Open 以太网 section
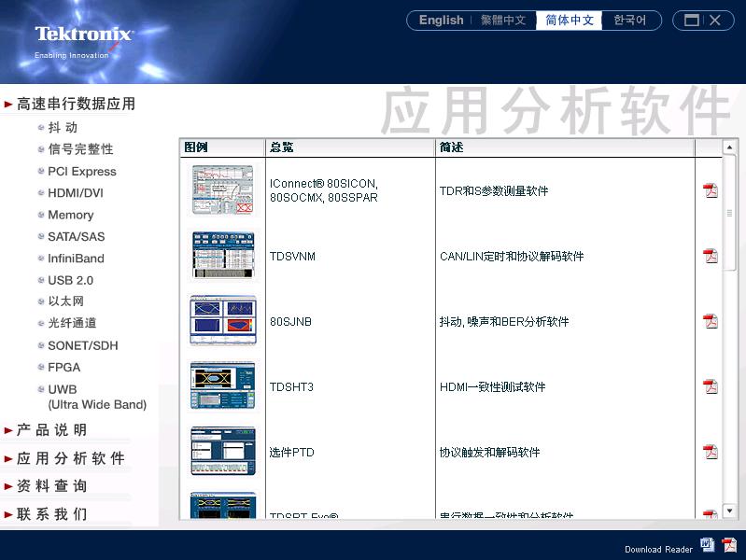This screenshot has width=746, height=560. coord(65,301)
